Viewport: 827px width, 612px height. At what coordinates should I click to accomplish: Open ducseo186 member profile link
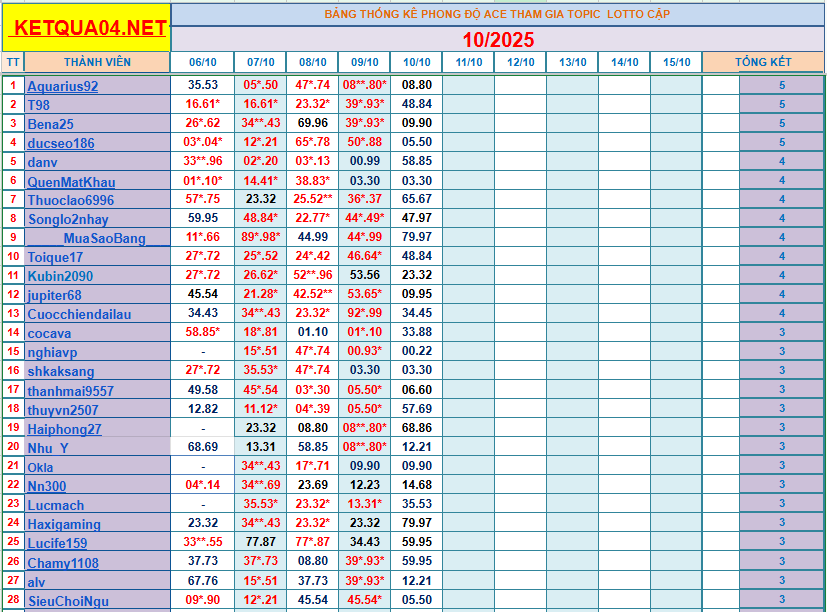point(60,143)
